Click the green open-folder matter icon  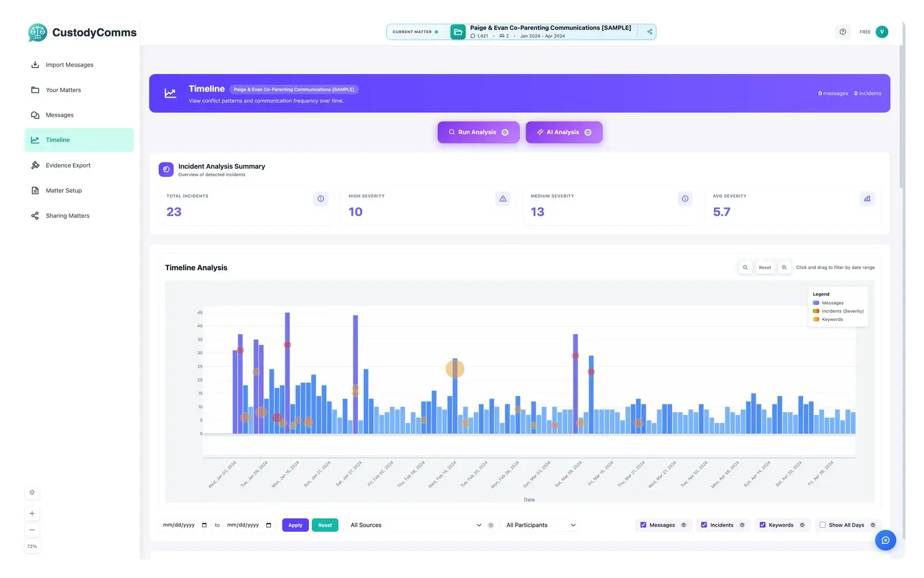(x=458, y=32)
